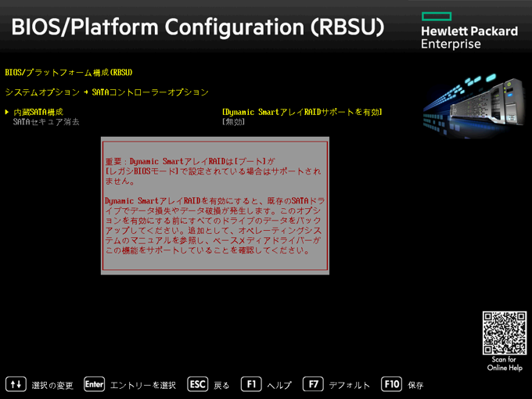Open the [無効] value for SATA secure erase
The image size is (532, 399).
click(x=233, y=122)
